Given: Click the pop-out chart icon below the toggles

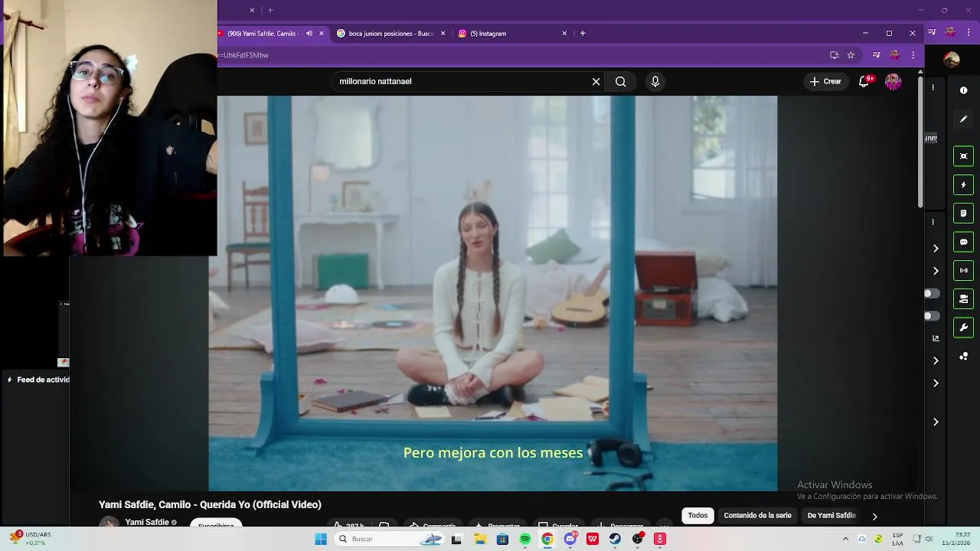Looking at the screenshot, I should point(936,337).
